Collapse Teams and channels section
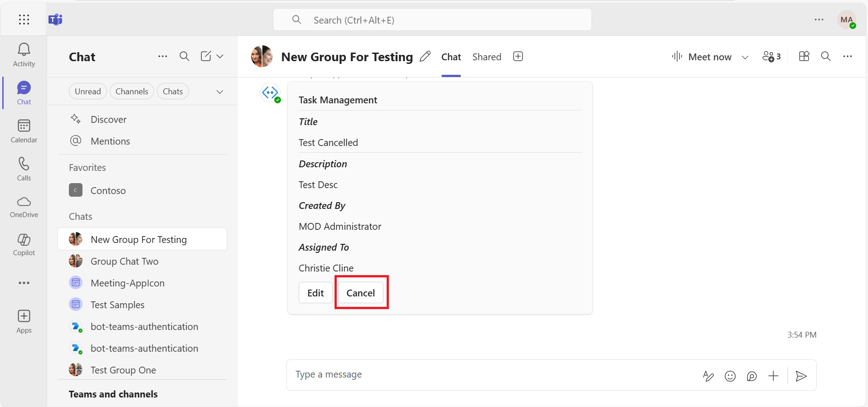 pos(113,394)
